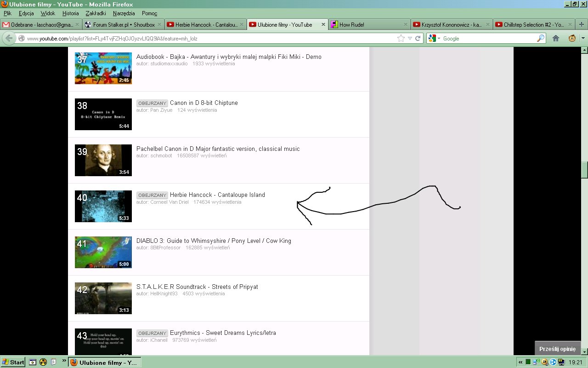Switch to the Krzysztof Kononowicz tab
Viewport: 588px width, 368px height.
tap(451, 25)
